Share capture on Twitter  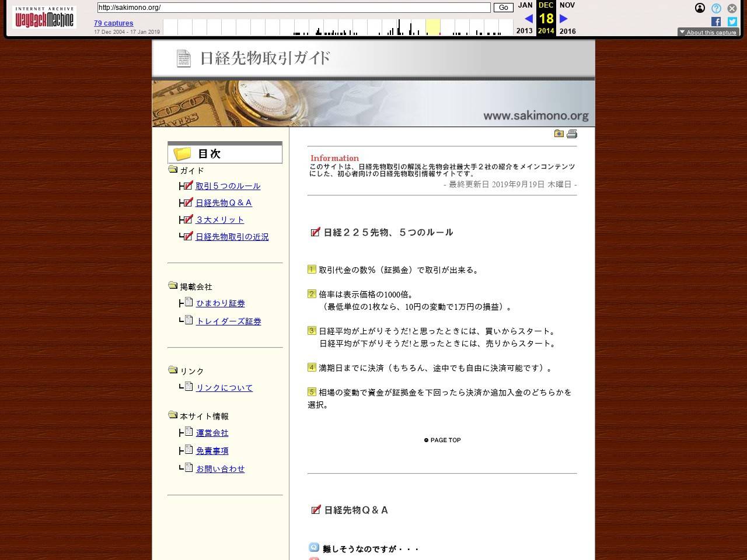(732, 22)
